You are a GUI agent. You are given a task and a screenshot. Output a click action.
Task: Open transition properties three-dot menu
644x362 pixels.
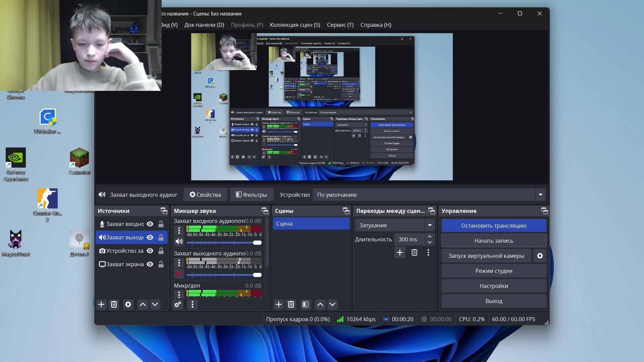click(x=428, y=252)
